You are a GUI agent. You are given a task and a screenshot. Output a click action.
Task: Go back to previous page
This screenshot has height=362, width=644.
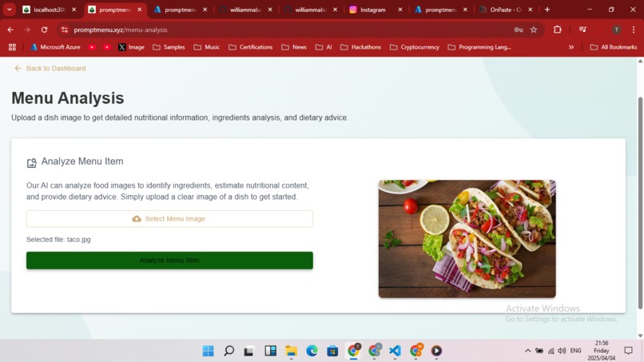coord(10,30)
